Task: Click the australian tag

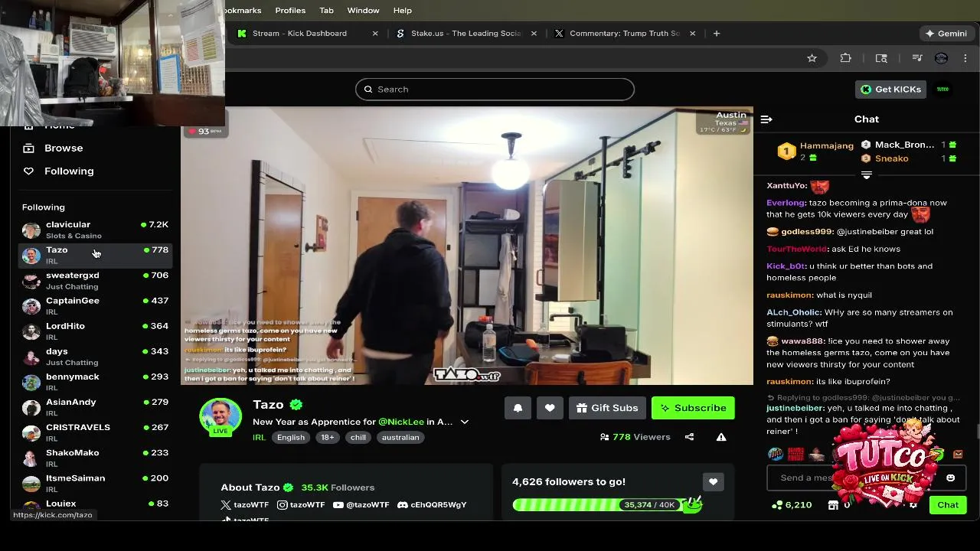Action: coord(400,438)
